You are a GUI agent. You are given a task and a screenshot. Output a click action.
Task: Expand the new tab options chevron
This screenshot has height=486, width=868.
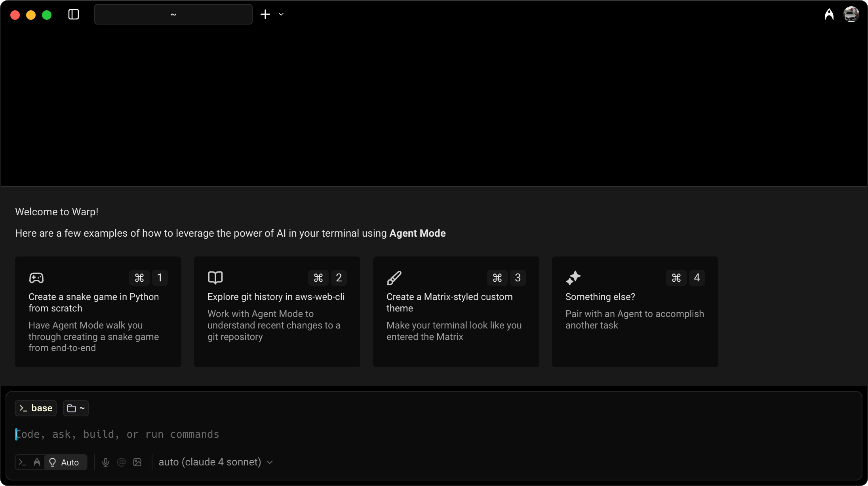[x=281, y=15]
